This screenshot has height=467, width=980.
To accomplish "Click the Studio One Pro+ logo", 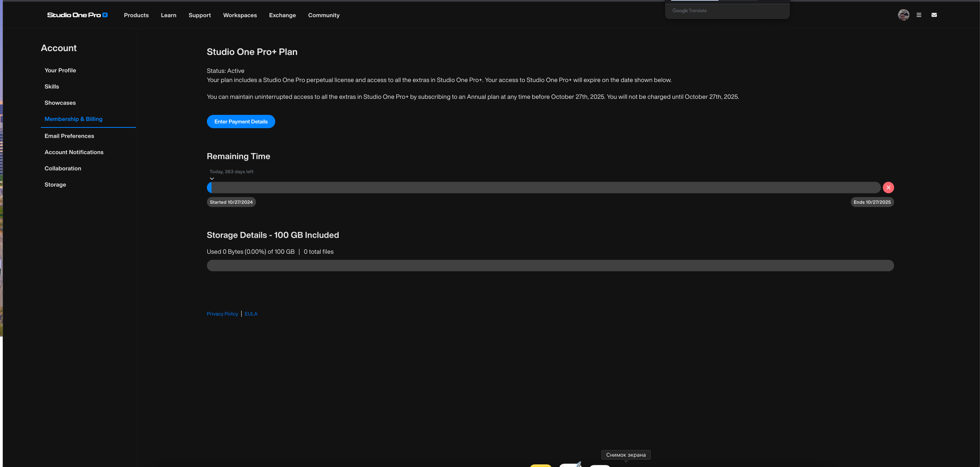I will pos(77,15).
